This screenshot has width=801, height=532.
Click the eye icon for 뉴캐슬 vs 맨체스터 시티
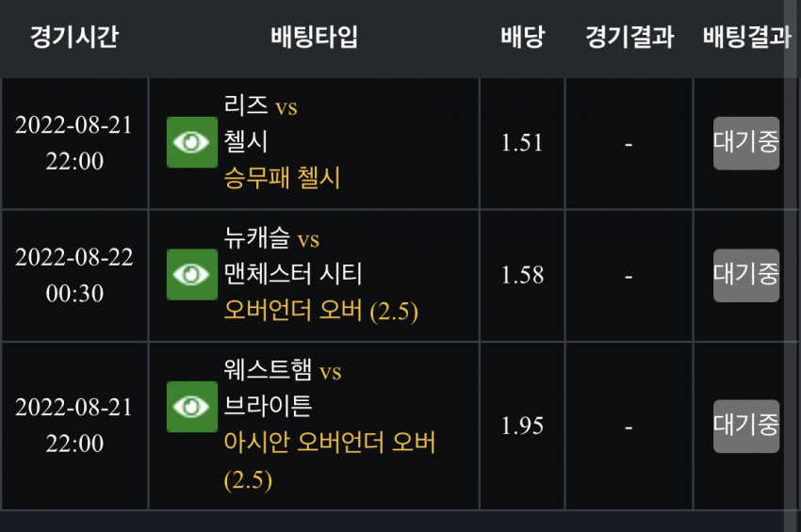click(192, 274)
